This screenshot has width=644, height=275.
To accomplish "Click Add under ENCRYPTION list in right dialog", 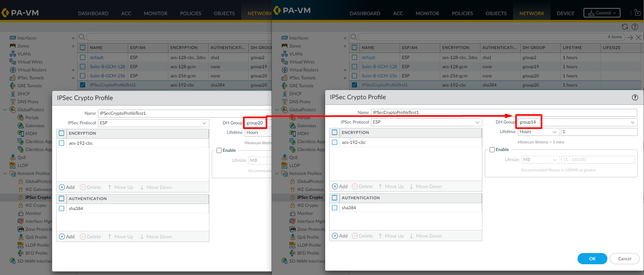I will (340, 187).
